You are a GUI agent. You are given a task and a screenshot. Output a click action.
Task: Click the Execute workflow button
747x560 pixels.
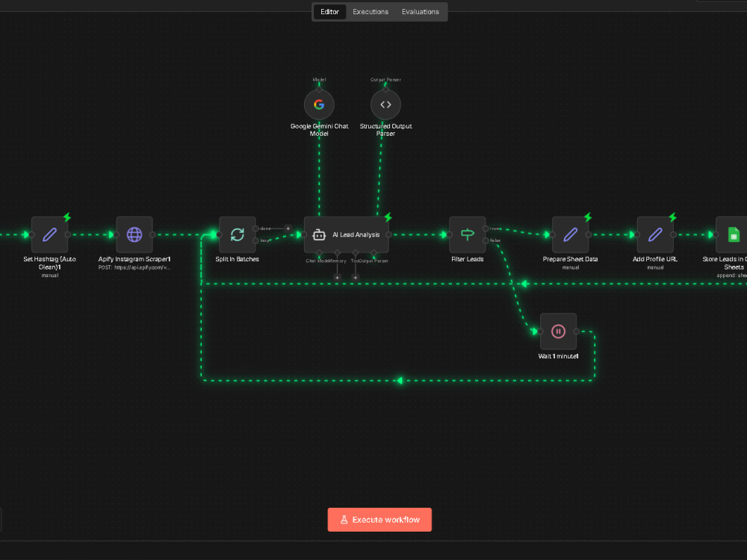point(379,520)
